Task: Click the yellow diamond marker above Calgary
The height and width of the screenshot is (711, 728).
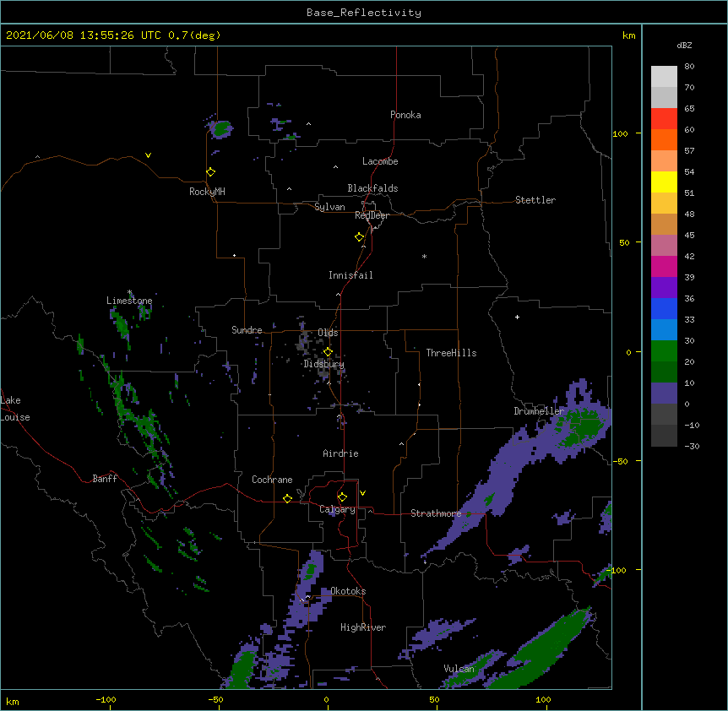Action: (x=342, y=497)
